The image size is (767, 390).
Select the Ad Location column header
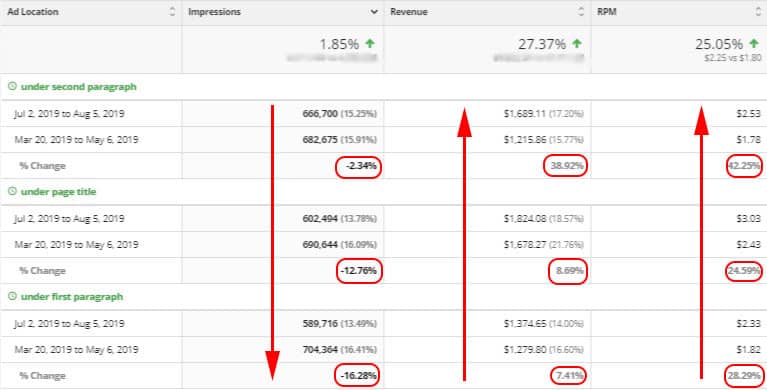coord(33,12)
